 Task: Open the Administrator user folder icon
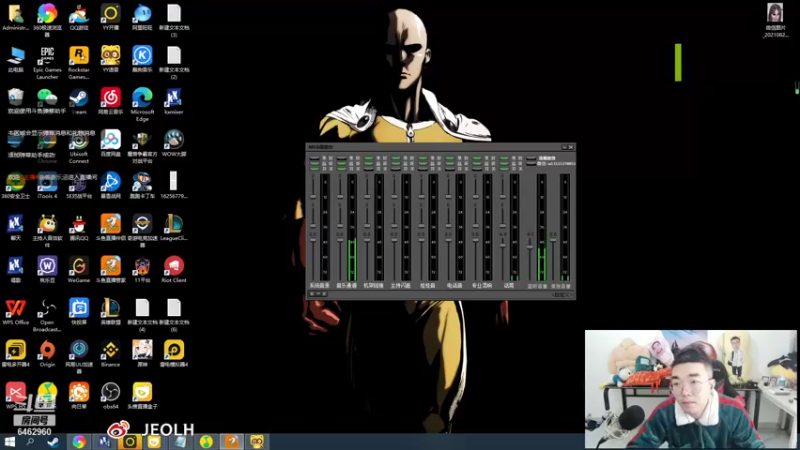tap(15, 17)
